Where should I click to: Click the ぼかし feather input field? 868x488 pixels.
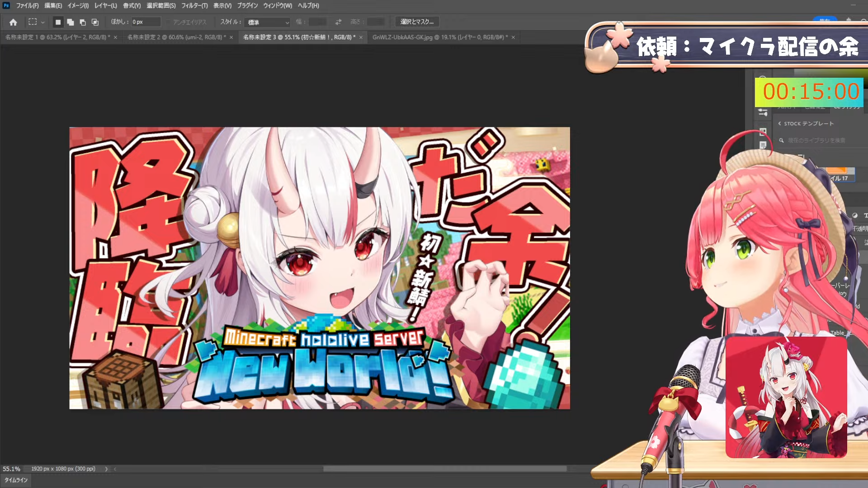tap(146, 22)
